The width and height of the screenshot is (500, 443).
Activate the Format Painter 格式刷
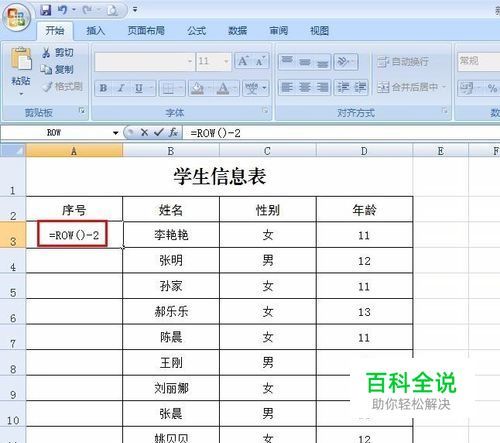tap(63, 86)
